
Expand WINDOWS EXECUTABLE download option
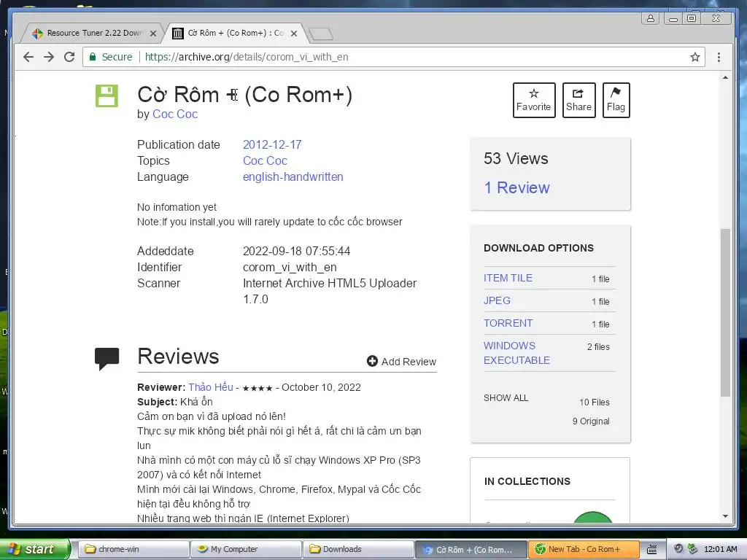tap(516, 353)
